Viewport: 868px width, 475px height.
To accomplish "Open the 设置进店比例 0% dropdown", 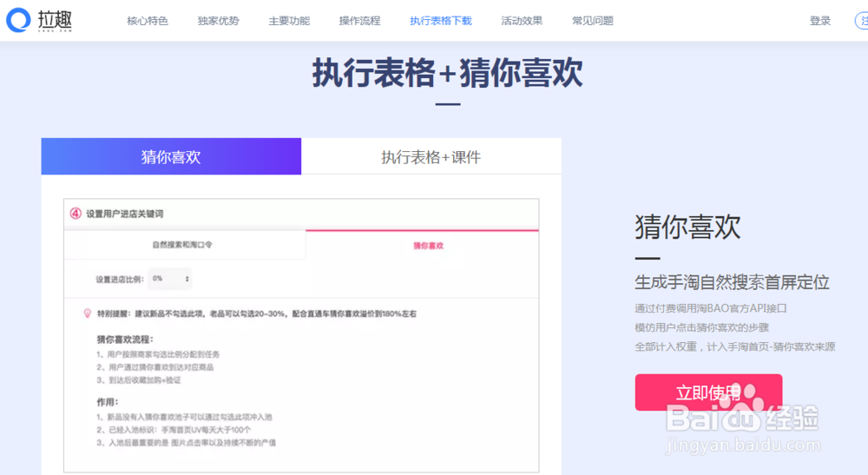I will (x=171, y=279).
